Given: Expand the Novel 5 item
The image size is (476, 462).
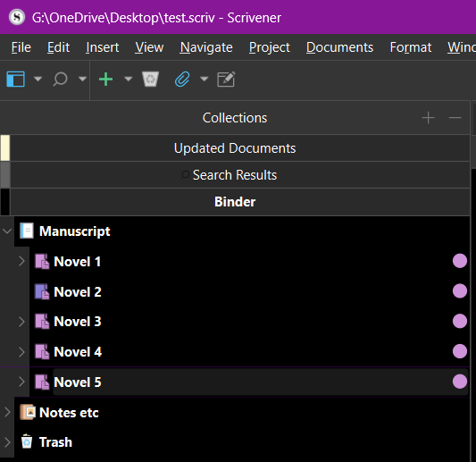Looking at the screenshot, I should pyautogui.click(x=21, y=382).
